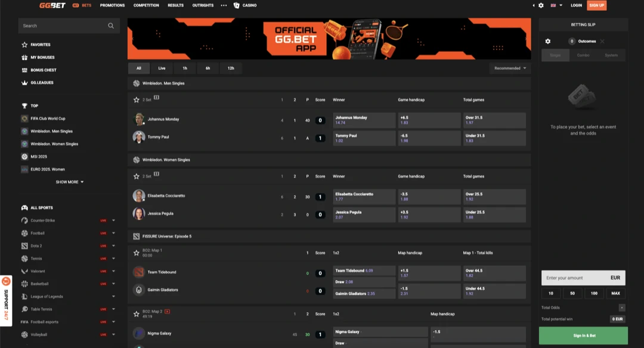This screenshot has width=644, height=348.
Task: Click the Official GG.BET App banner
Action: coord(329,39)
